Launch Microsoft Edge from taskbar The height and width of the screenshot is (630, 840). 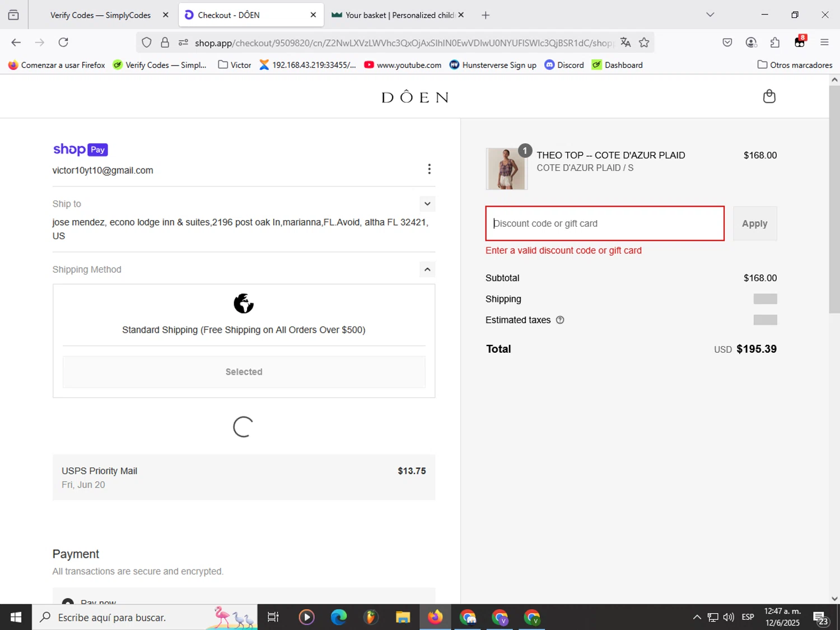coord(339,617)
